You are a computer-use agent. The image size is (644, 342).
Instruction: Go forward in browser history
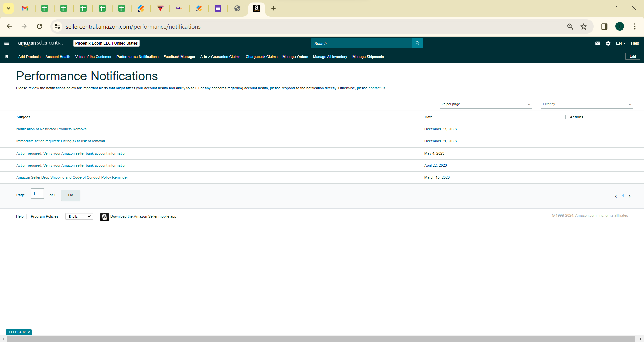tap(24, 26)
